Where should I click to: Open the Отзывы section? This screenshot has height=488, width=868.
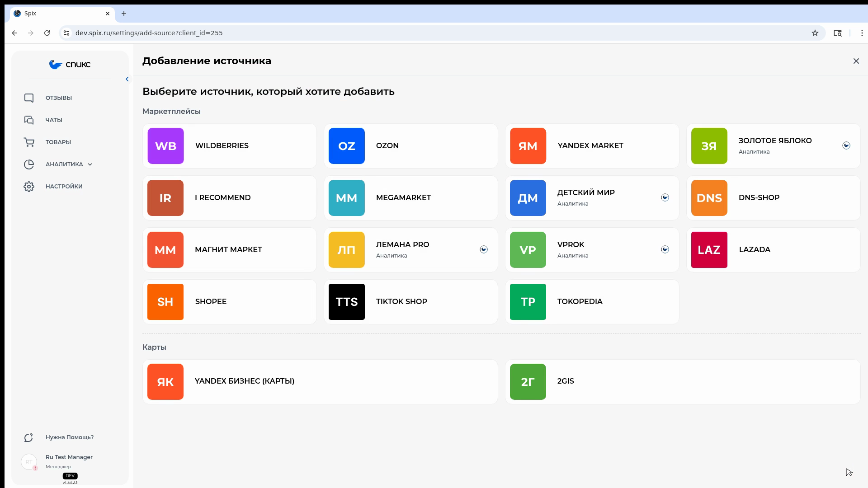59,98
